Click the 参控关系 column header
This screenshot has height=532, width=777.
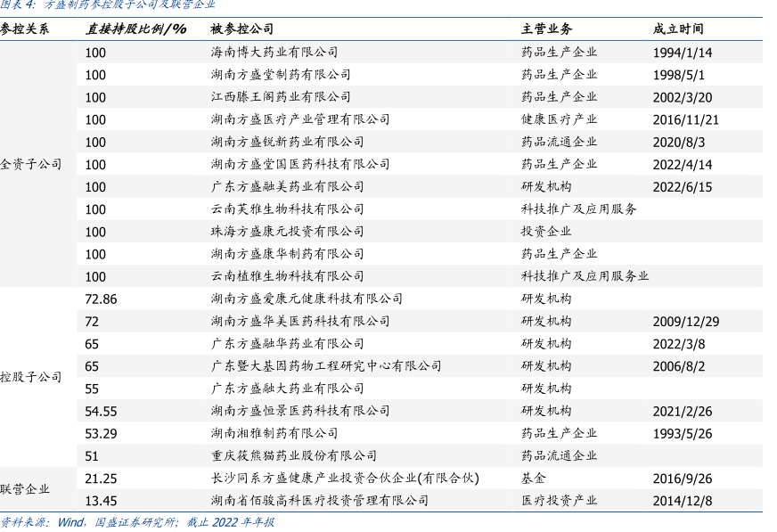[x=25, y=29]
